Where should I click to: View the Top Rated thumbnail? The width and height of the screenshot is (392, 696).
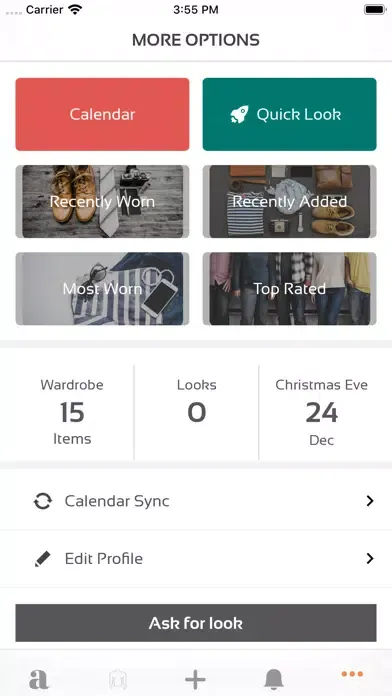pos(289,289)
